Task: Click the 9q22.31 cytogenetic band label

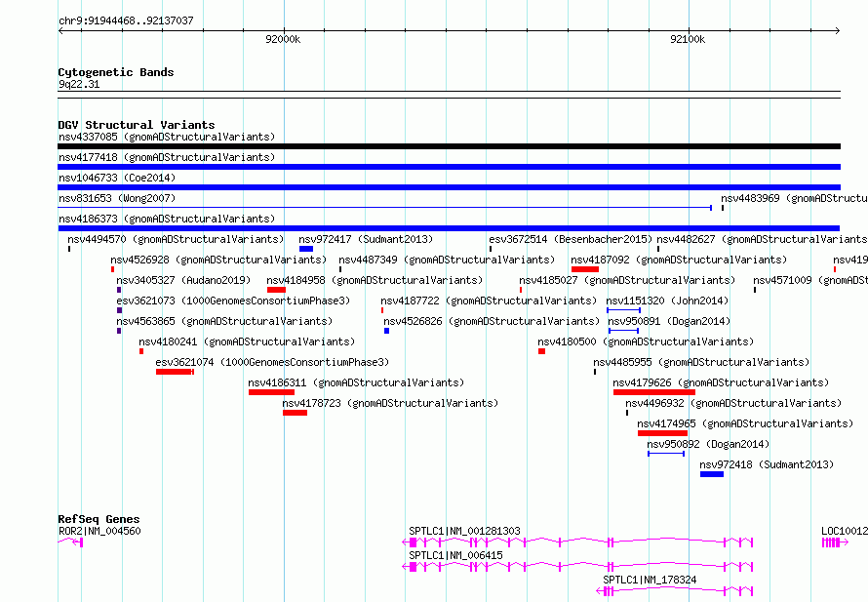Action: click(79, 84)
